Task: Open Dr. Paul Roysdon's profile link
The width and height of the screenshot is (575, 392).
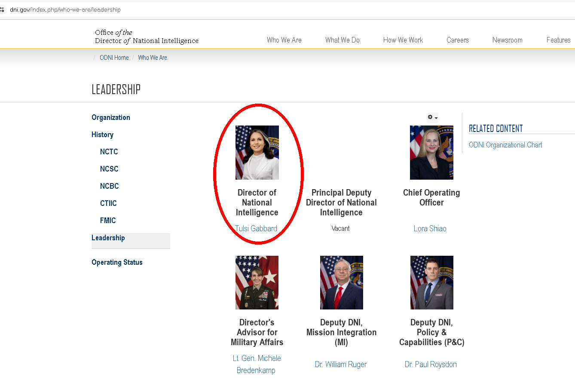Action: tap(431, 364)
